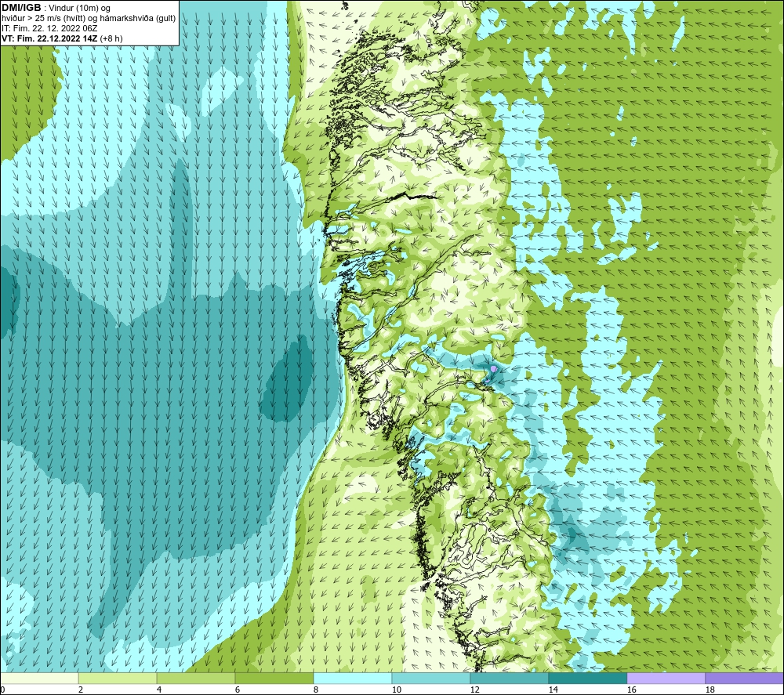Click the scale label '10'
Image resolution: width=784 pixels, height=695 pixels.
(x=396, y=690)
